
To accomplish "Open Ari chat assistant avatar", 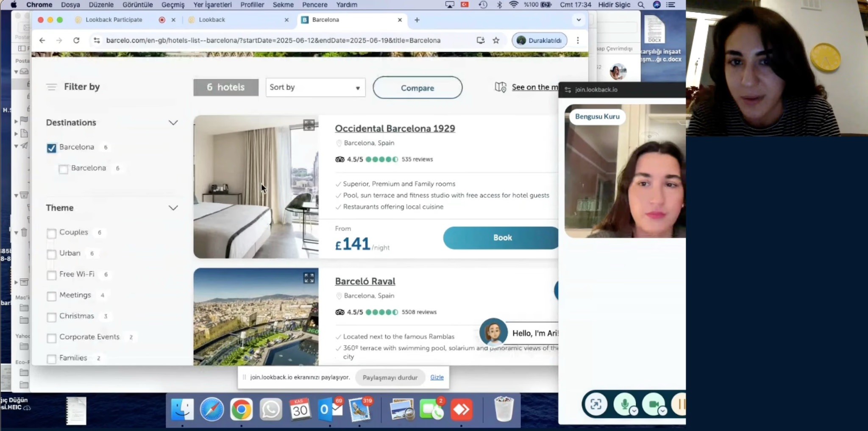I will point(493,332).
